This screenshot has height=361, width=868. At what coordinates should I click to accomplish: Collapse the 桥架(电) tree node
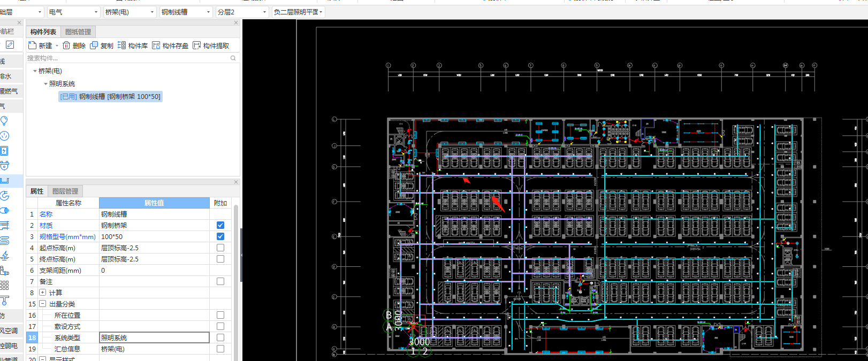35,71
